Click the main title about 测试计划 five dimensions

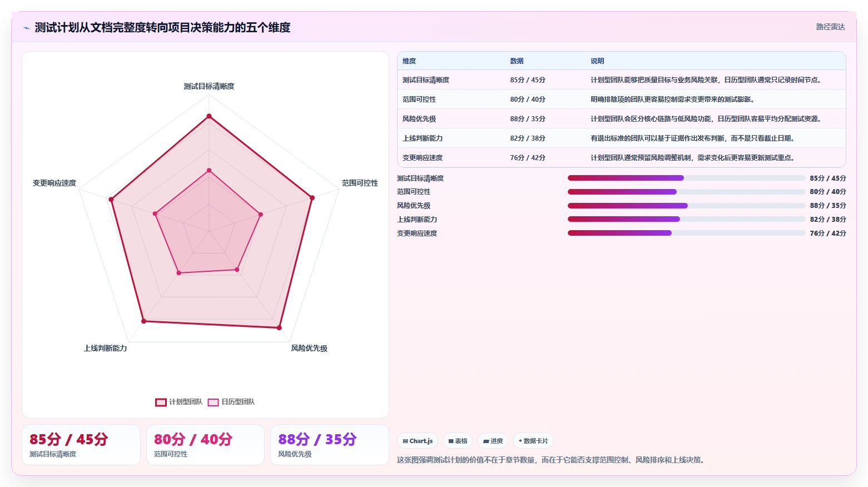(x=162, y=27)
